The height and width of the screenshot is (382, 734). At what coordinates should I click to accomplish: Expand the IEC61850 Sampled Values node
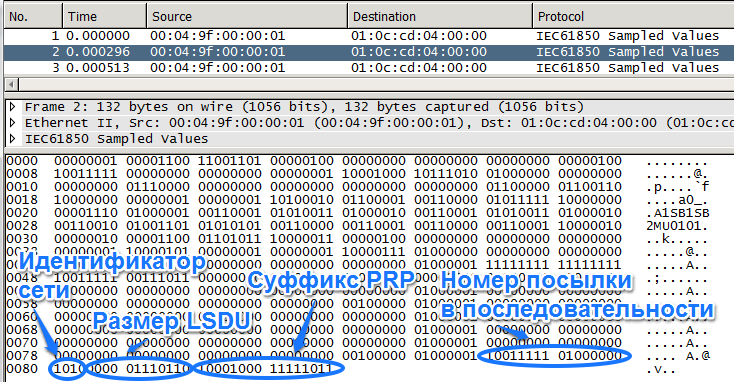(13, 139)
